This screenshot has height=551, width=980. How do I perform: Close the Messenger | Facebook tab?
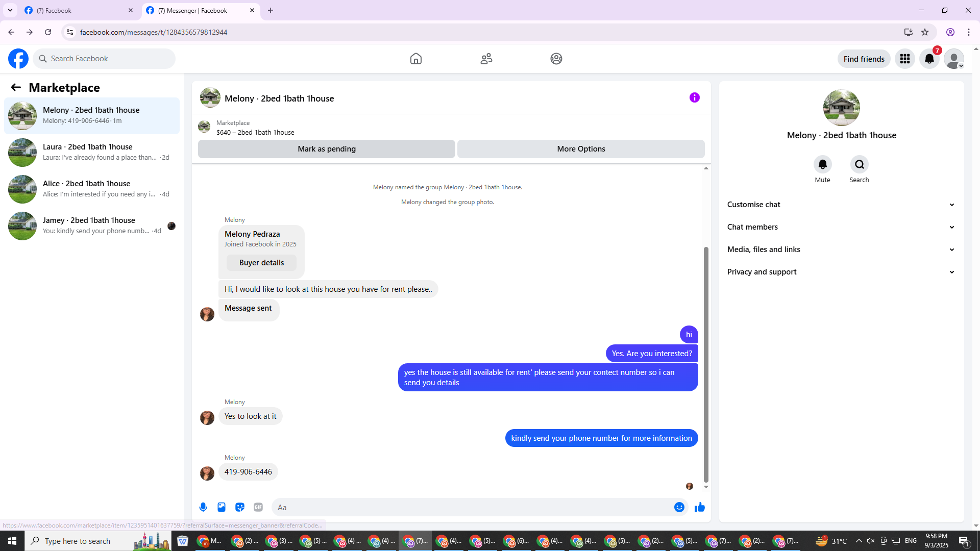point(252,10)
